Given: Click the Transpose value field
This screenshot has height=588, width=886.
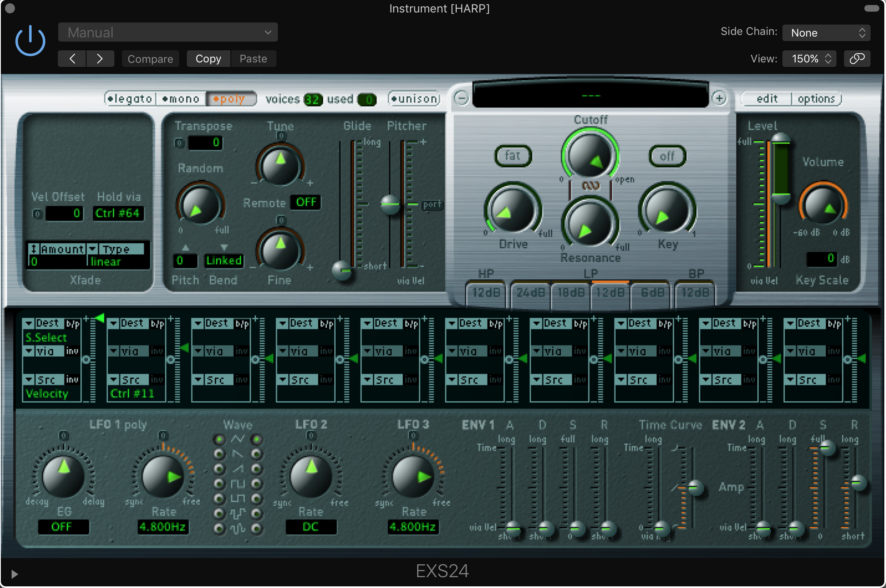Looking at the screenshot, I should [x=205, y=143].
